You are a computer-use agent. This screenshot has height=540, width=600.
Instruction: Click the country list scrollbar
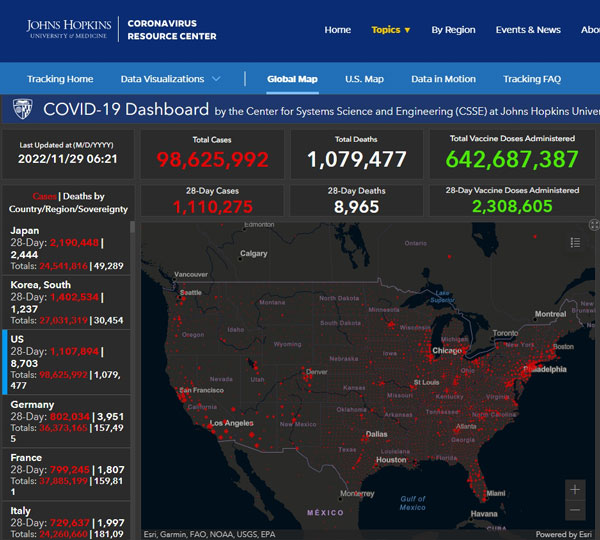point(132,227)
